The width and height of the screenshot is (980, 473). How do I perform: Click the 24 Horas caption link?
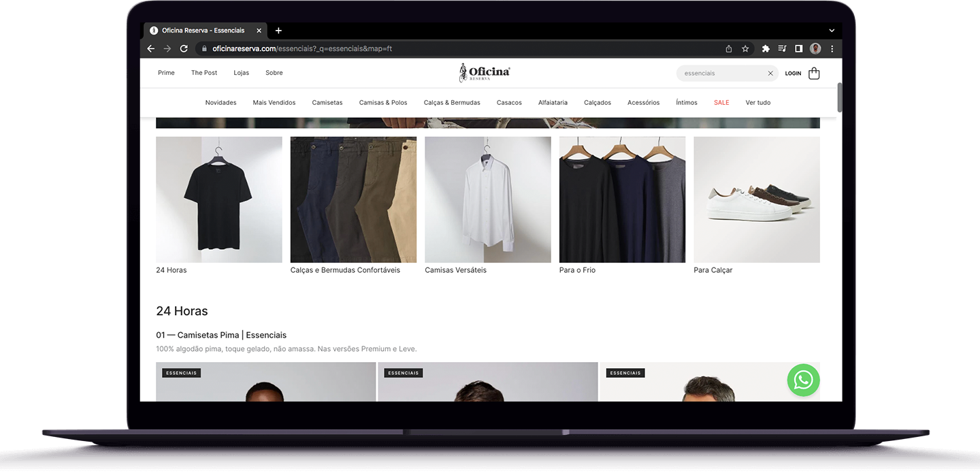(x=171, y=270)
